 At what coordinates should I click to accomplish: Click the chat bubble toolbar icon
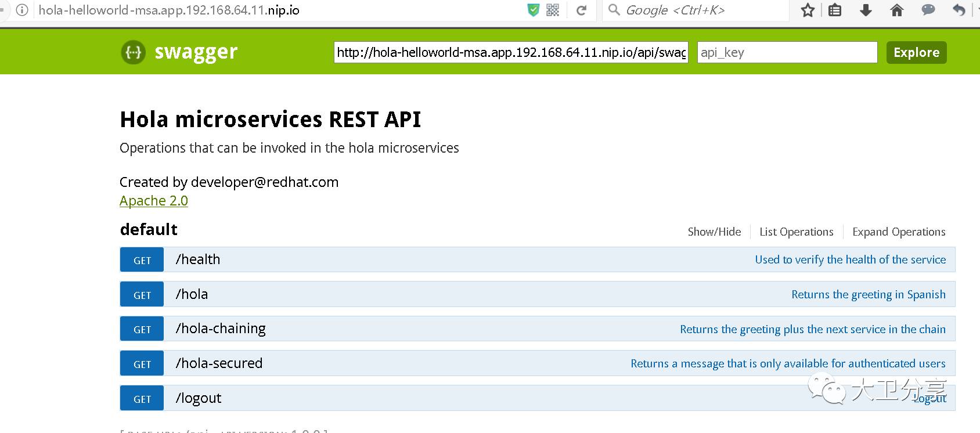pyautogui.click(x=928, y=10)
